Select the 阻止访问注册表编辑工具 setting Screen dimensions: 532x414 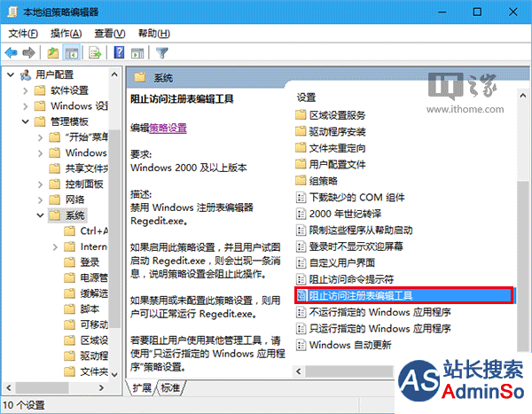point(403,295)
